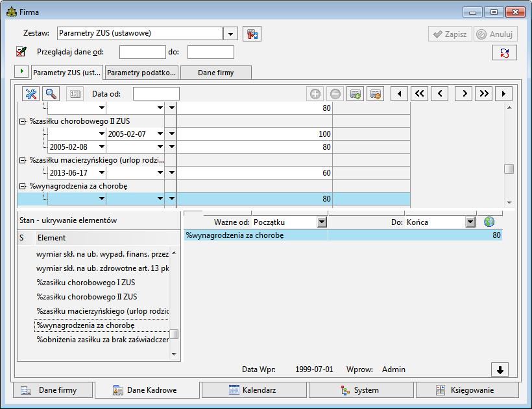Switch to the Parametry podatko... tab
532x409 pixels.
pyautogui.click(x=141, y=73)
